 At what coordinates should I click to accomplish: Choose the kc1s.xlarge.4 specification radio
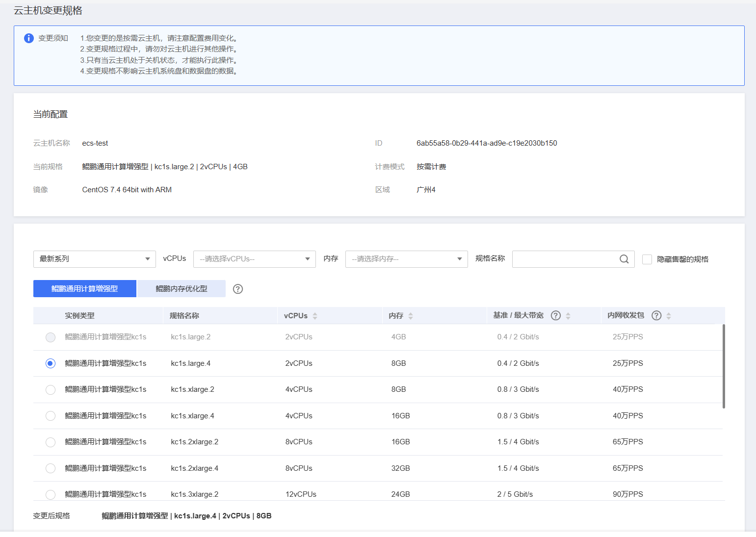51,416
